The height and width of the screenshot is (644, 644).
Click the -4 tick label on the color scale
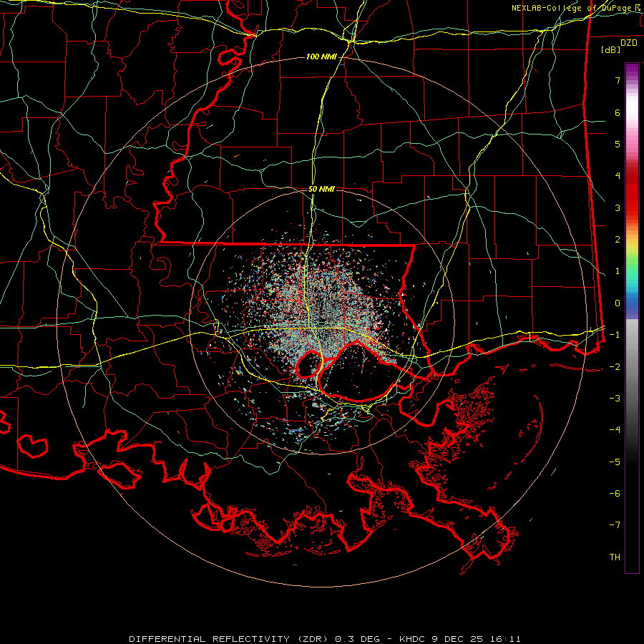point(615,429)
